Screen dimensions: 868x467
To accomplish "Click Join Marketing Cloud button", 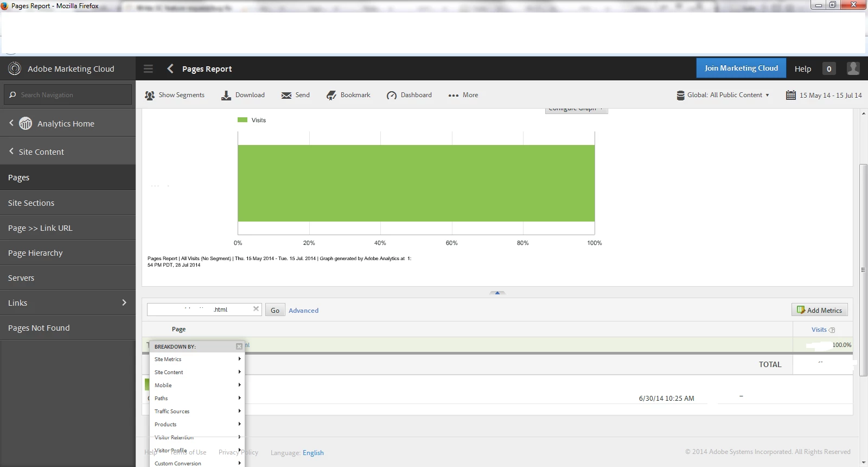I will pos(741,68).
